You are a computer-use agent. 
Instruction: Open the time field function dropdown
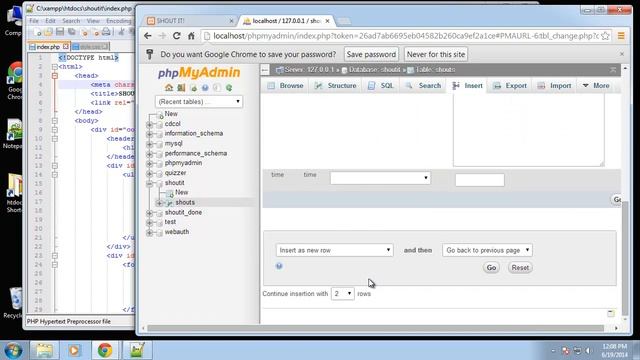point(380,178)
